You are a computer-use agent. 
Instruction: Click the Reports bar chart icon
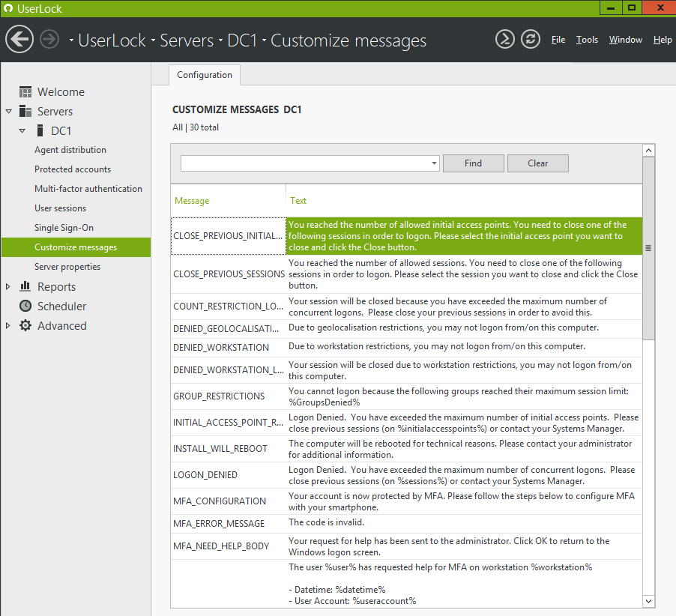pyautogui.click(x=25, y=286)
